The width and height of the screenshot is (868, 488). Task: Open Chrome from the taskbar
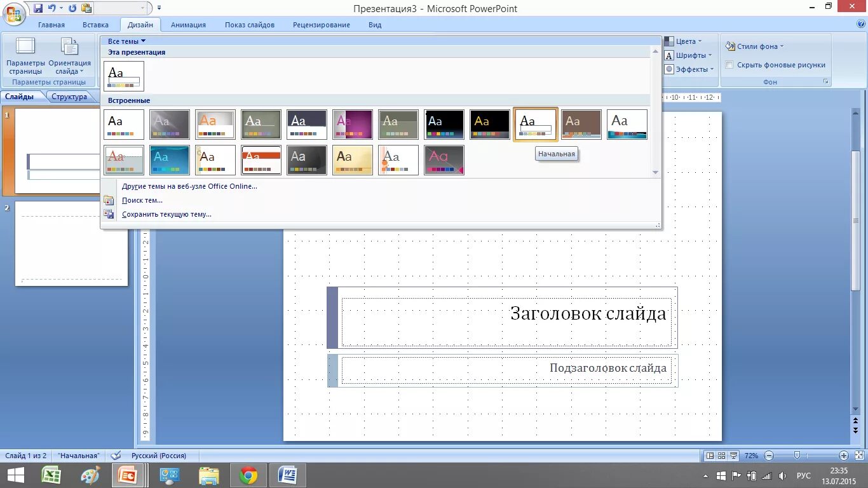point(248,475)
